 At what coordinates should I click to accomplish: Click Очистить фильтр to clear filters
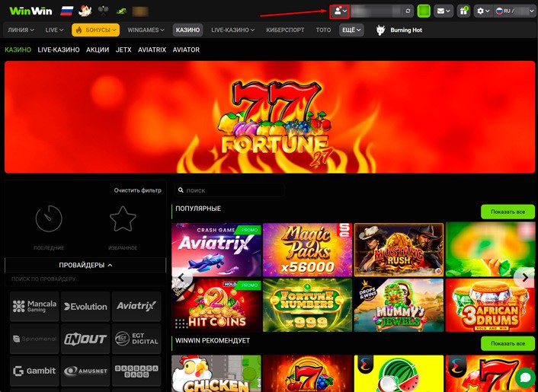(x=138, y=190)
